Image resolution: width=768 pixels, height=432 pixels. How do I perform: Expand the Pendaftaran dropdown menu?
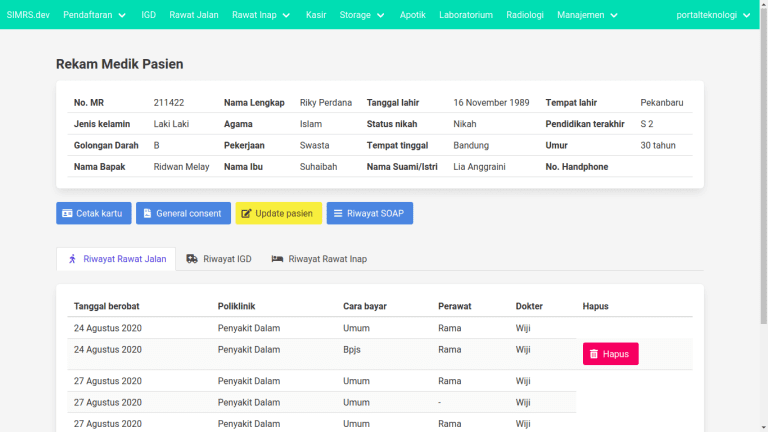[x=95, y=15]
